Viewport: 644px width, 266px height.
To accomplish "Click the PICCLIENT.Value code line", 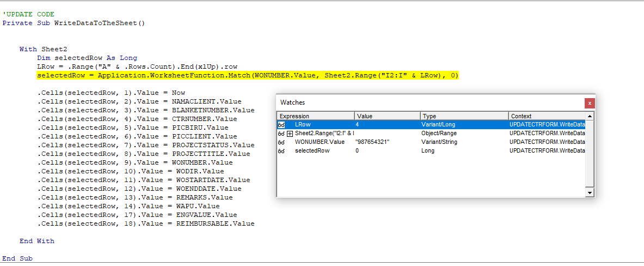I will click(x=137, y=136).
